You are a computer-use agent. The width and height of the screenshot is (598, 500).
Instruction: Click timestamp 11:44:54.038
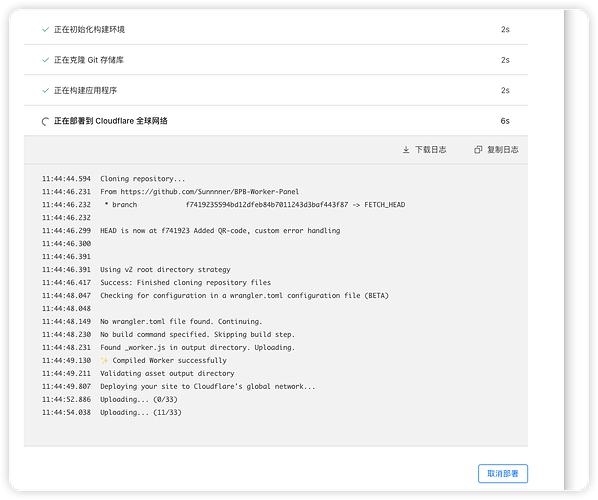(66, 412)
